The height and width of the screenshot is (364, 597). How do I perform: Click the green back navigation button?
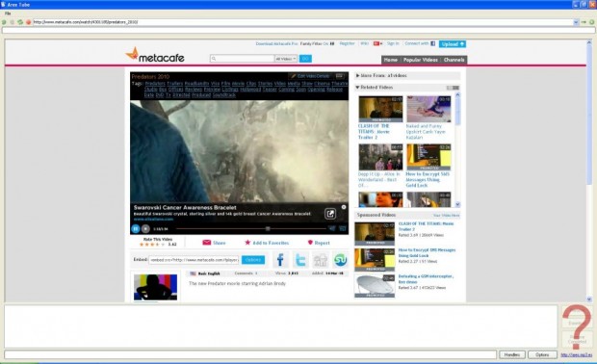4,22
